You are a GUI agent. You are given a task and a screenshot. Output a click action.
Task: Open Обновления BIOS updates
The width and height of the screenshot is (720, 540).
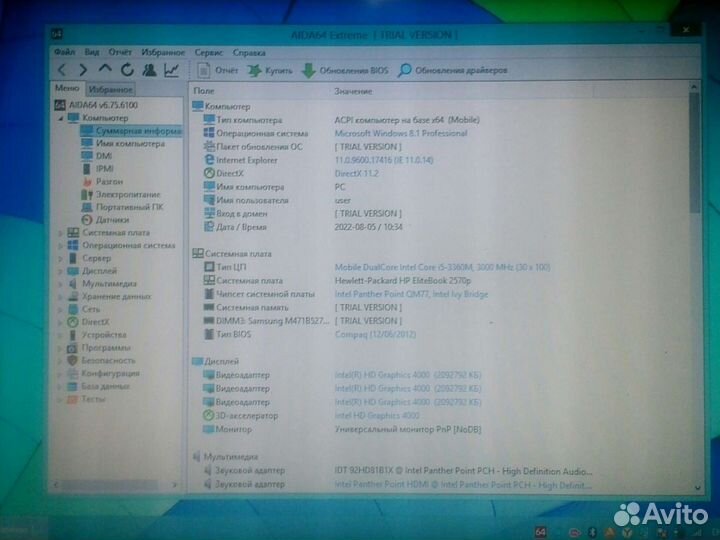345,70
